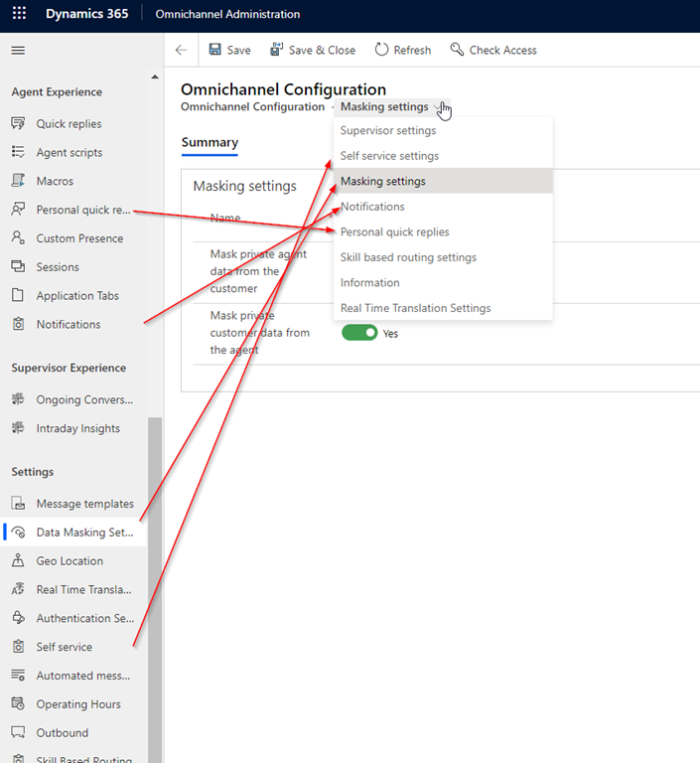
Task: Select Masking settings in the dropdown list
Action: (x=443, y=181)
